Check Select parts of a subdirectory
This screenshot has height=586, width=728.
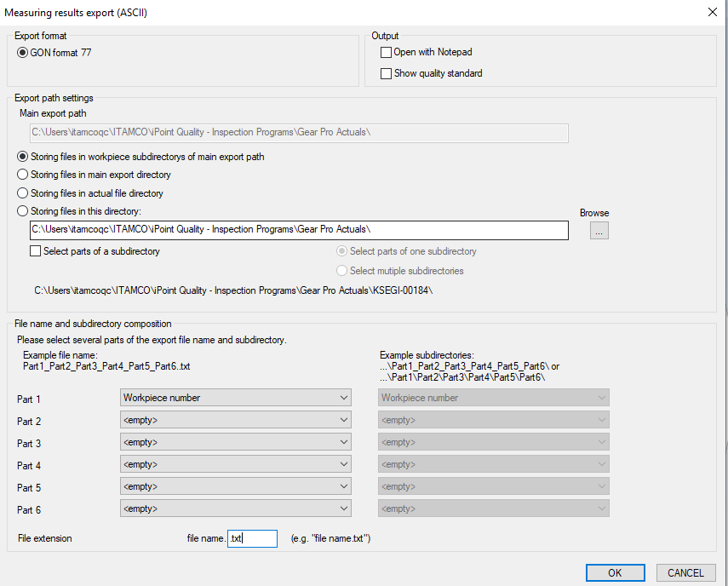tap(36, 252)
